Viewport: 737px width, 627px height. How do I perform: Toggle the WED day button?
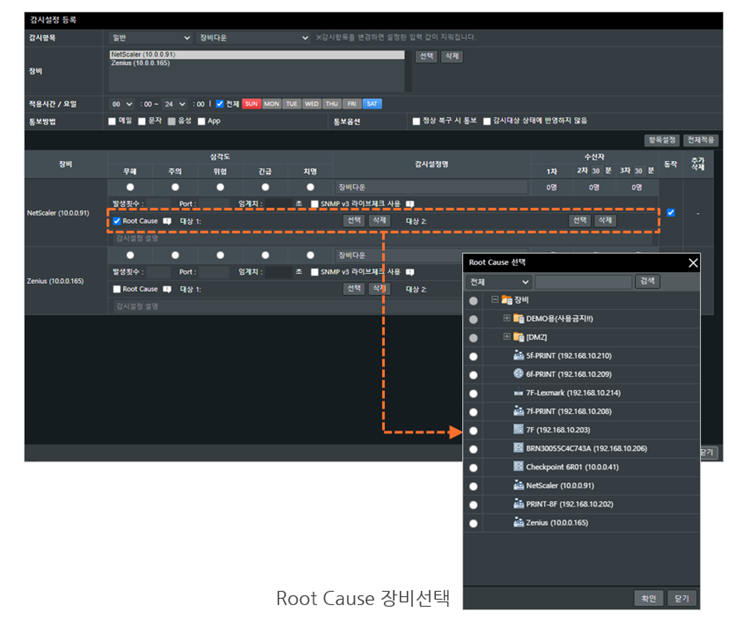(312, 104)
